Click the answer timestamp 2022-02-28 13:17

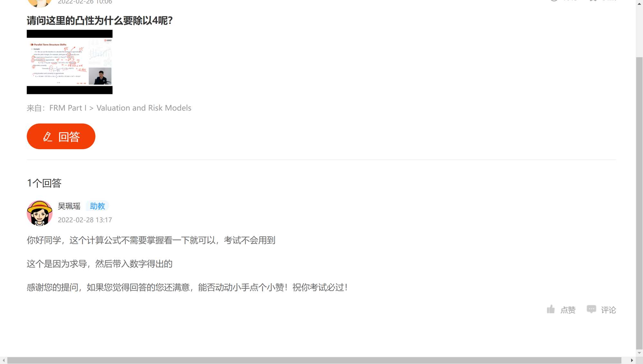[85, 220]
